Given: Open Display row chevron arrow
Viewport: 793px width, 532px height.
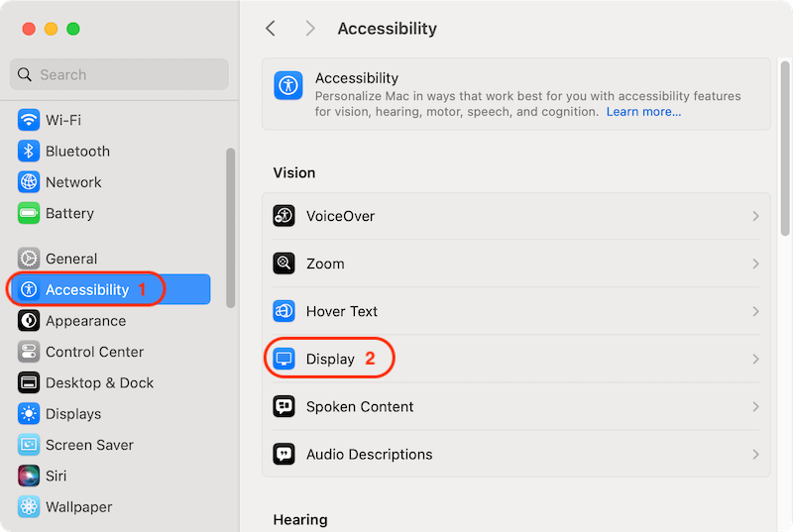Looking at the screenshot, I should point(755,359).
